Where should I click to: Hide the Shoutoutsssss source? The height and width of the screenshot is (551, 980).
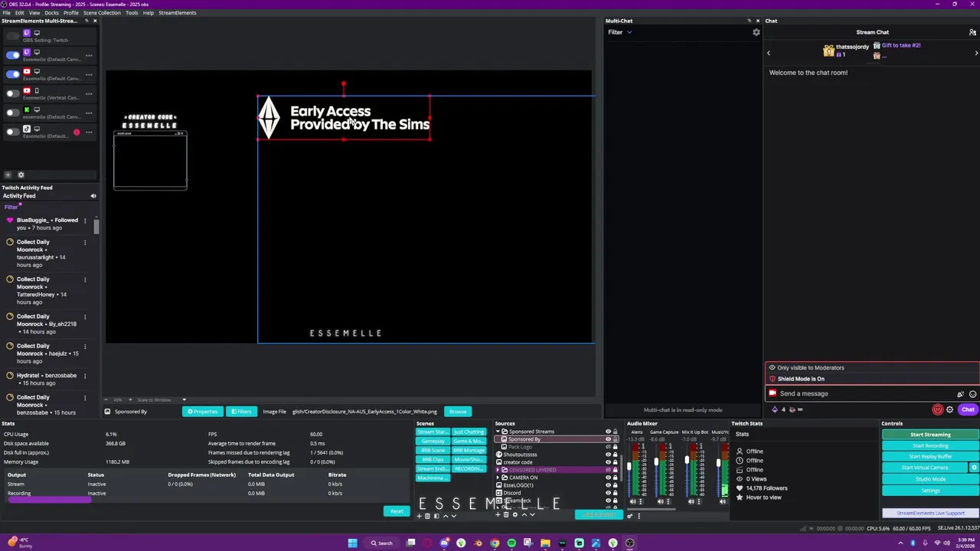609,455
